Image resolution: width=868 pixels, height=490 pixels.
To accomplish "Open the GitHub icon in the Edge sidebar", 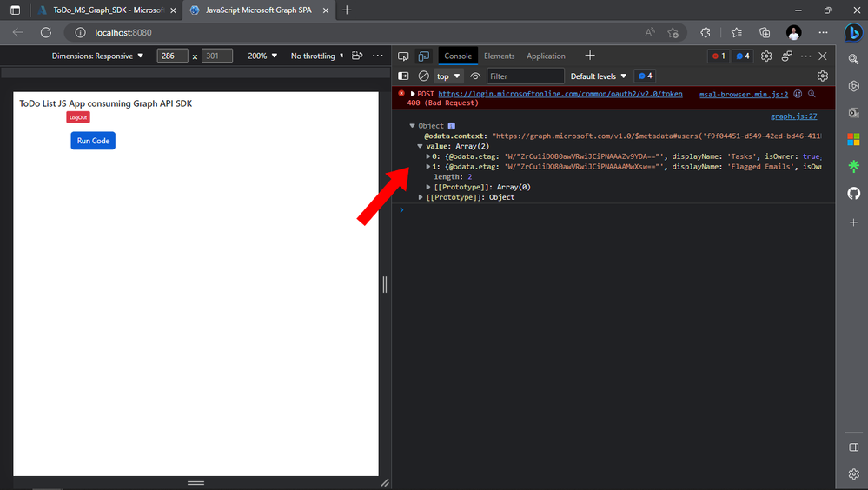I will (853, 193).
